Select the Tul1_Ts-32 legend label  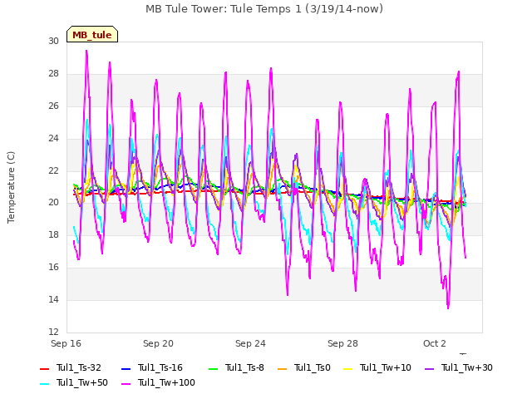click(x=79, y=367)
